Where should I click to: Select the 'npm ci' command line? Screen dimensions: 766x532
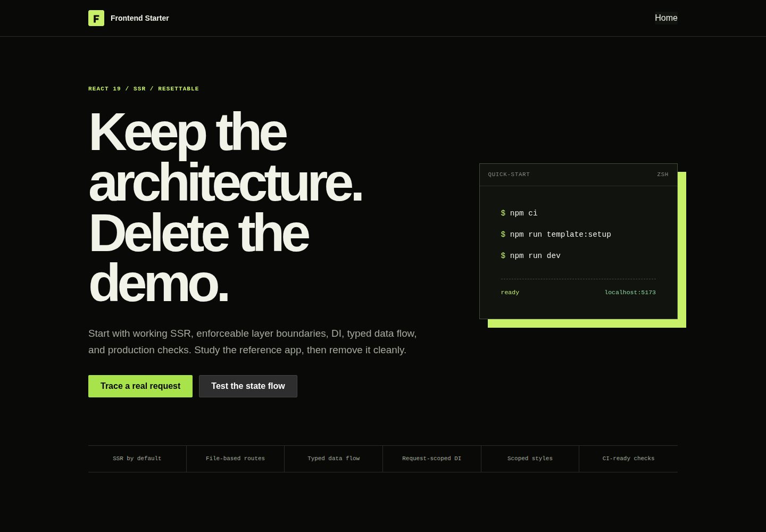(519, 213)
